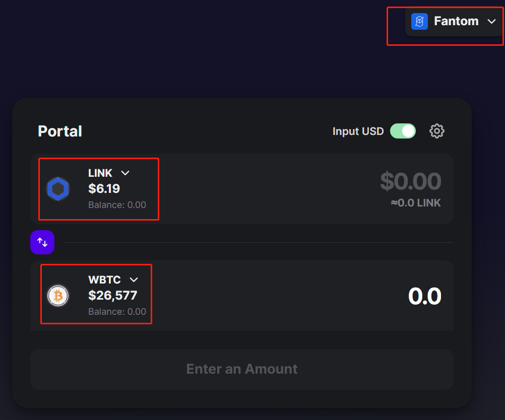505x420 pixels.
Task: Click the Enter an Amount button
Action: [242, 369]
